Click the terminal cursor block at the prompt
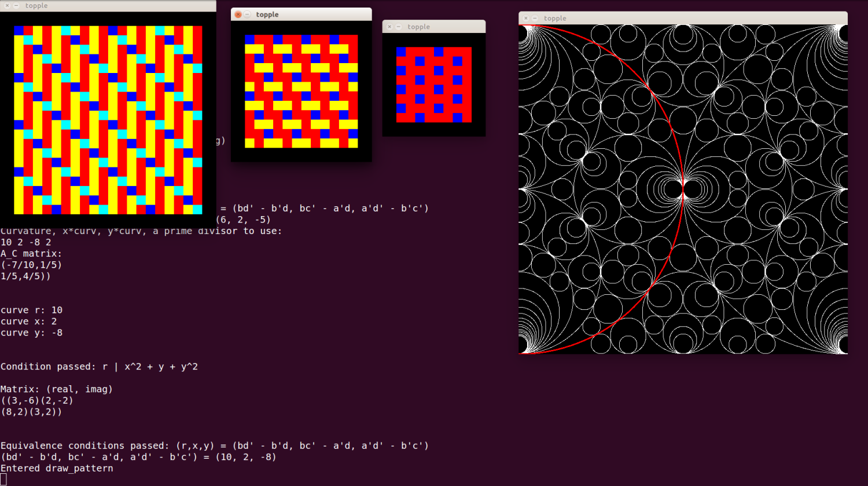Image resolution: width=868 pixels, height=486 pixels. [x=3, y=480]
